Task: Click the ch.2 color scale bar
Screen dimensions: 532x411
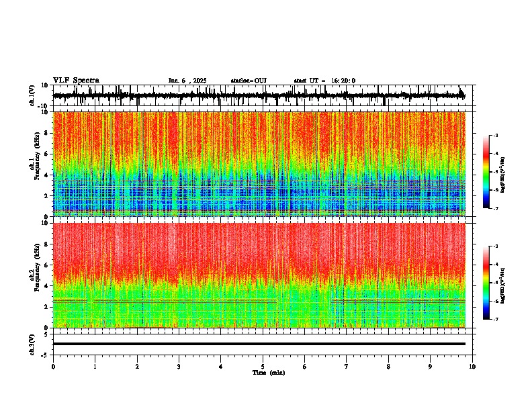Action: pos(486,283)
